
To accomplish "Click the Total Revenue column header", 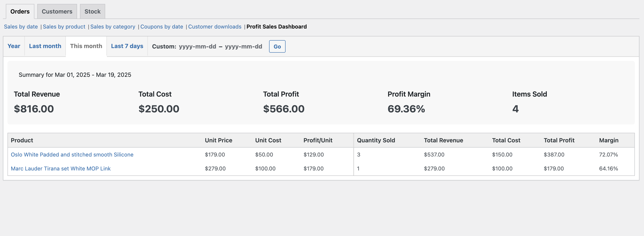I will 443,140.
